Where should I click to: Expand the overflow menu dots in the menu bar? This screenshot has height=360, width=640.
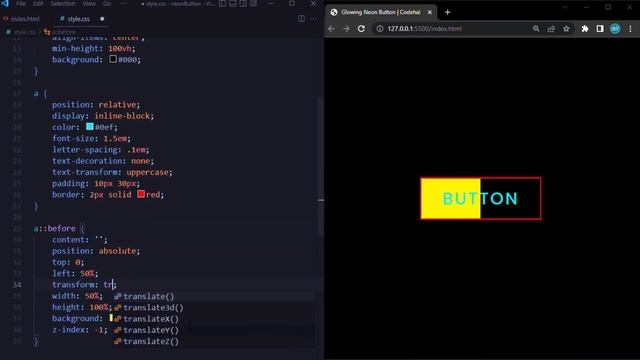tap(124, 4)
